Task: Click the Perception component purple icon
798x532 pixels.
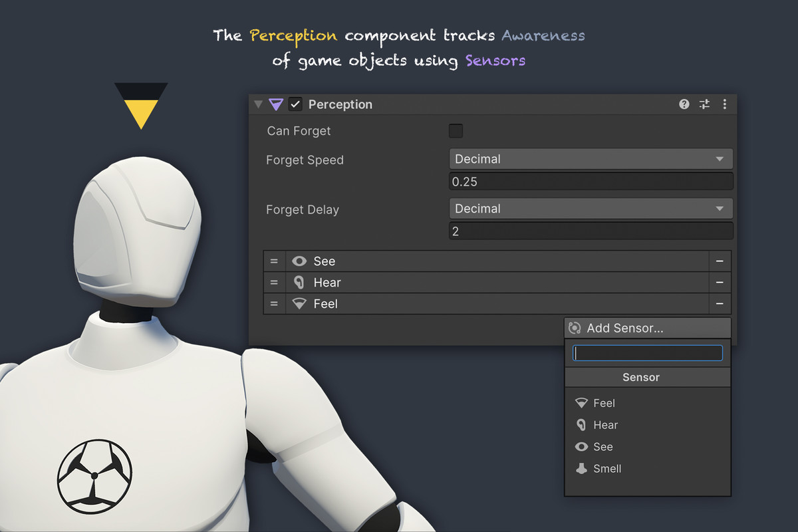Action: click(x=275, y=104)
